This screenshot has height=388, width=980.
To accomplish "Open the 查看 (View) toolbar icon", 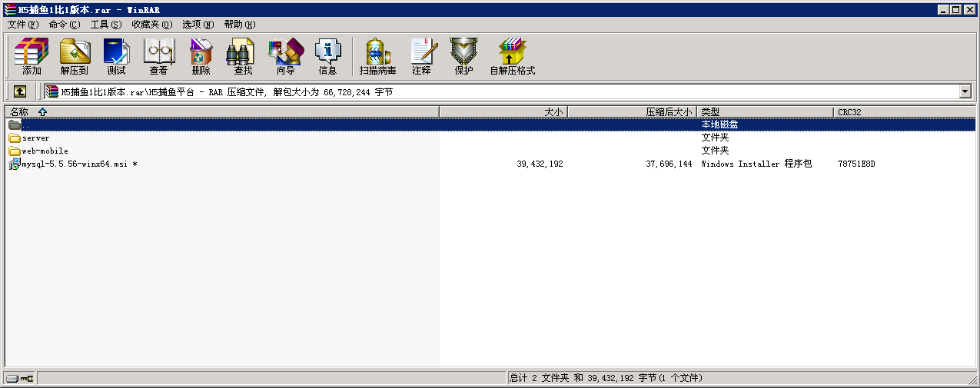I will tap(158, 57).
